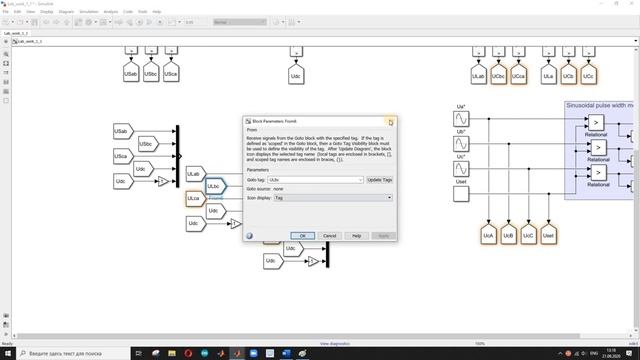Click Fit to View icon in left palette
640x360 pixels.
[x=6, y=64]
